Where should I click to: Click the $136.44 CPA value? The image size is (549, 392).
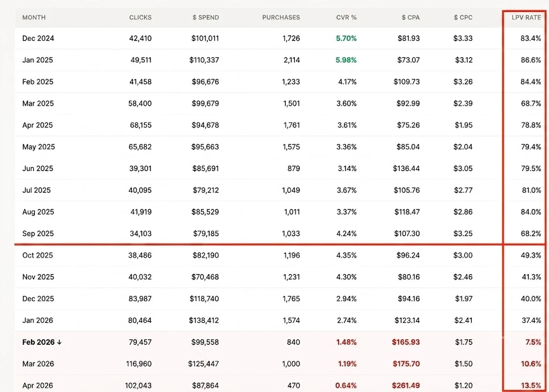(406, 169)
